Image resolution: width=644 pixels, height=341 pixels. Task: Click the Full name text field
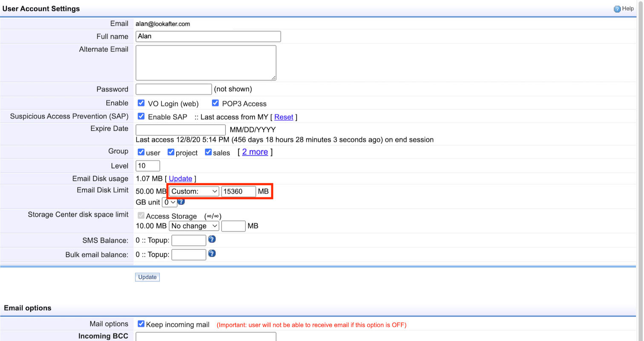(208, 36)
